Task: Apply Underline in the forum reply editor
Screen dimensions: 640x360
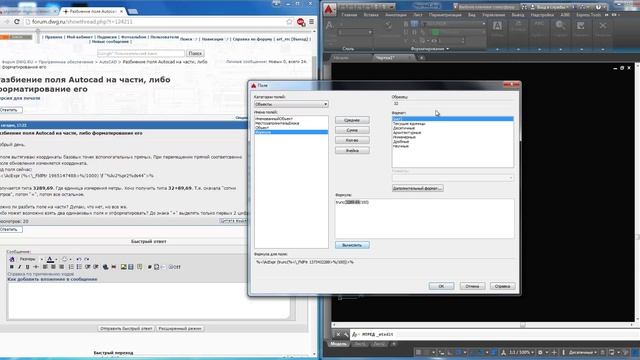Action: 27,267
